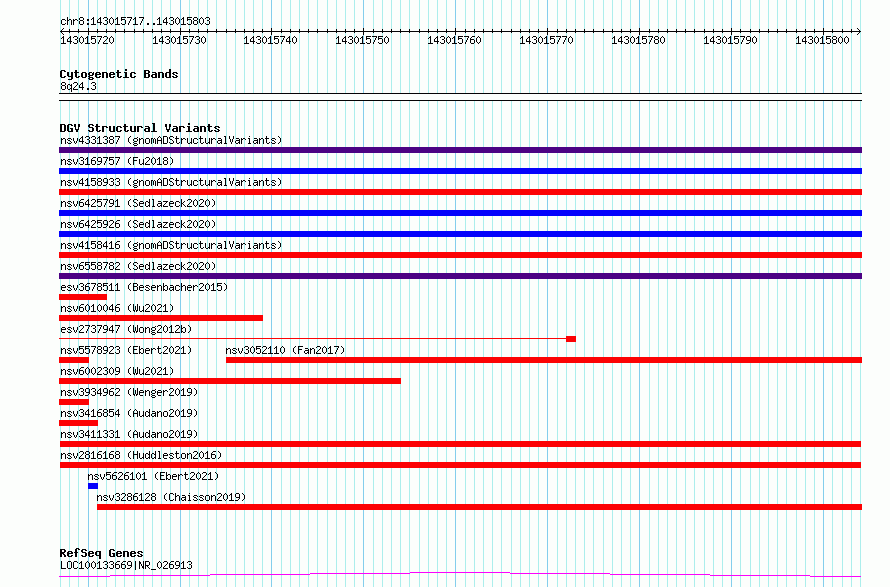Open nsv6558782 (Sedlazeck2020) label

tap(138, 266)
